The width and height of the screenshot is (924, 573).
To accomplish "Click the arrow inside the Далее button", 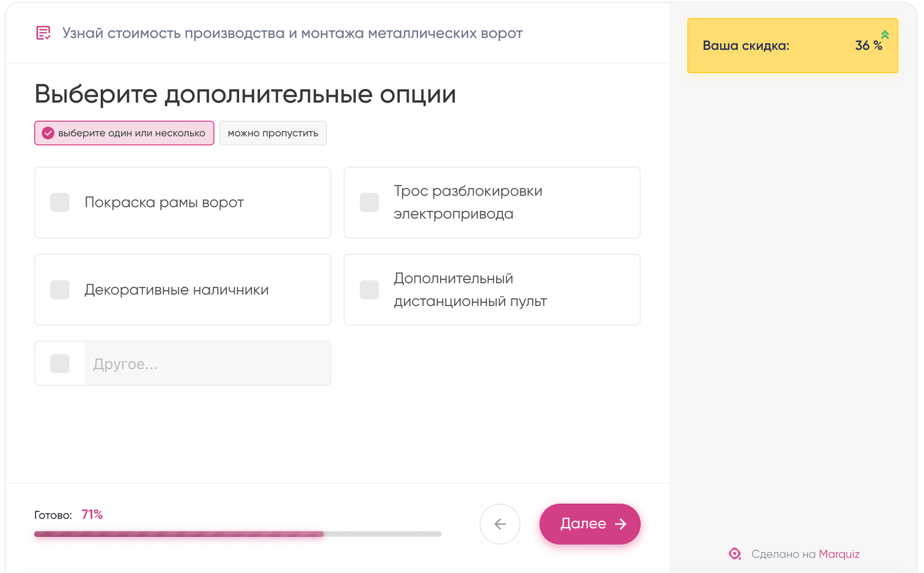I will pyautogui.click(x=621, y=524).
